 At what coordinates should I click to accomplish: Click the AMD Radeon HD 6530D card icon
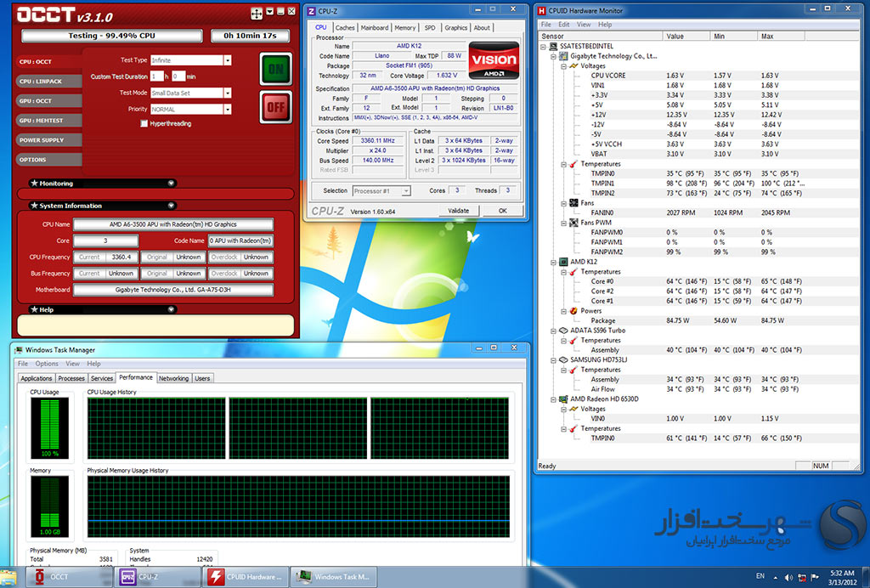[563, 399]
